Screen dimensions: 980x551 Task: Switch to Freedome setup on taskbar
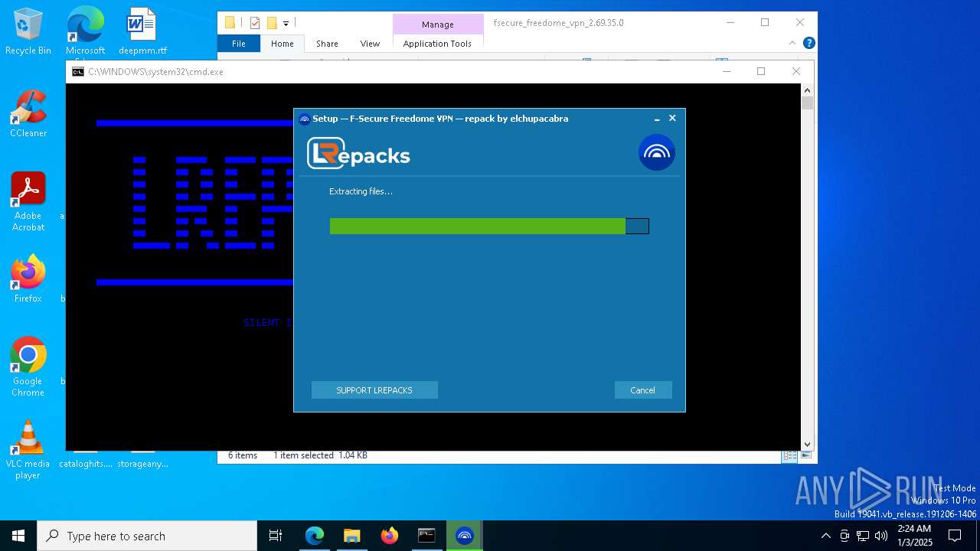(464, 536)
